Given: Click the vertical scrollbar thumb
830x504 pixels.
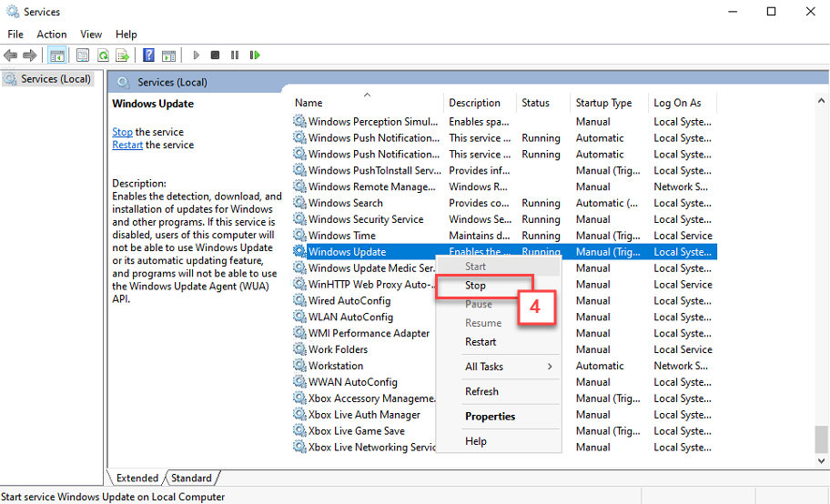Looking at the screenshot, I should [x=821, y=439].
